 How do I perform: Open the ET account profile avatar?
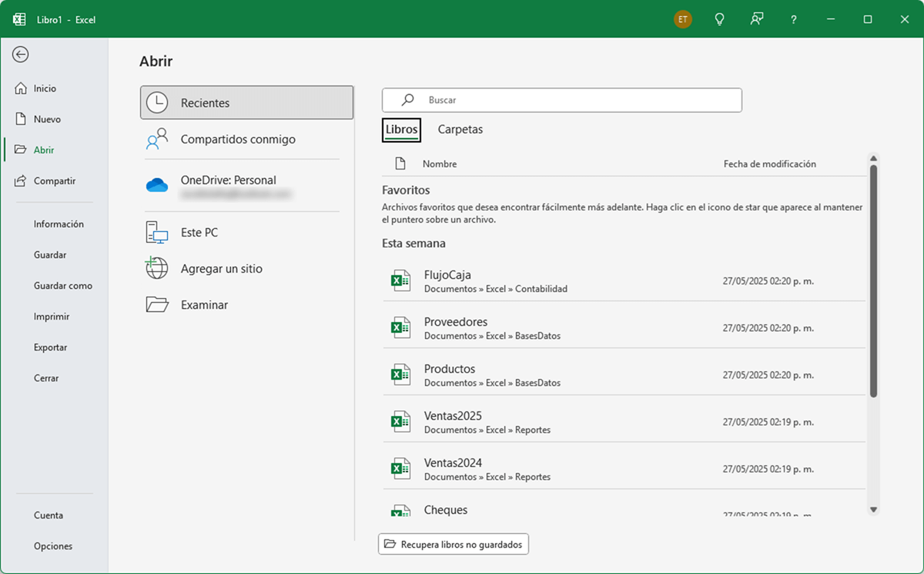click(x=683, y=19)
